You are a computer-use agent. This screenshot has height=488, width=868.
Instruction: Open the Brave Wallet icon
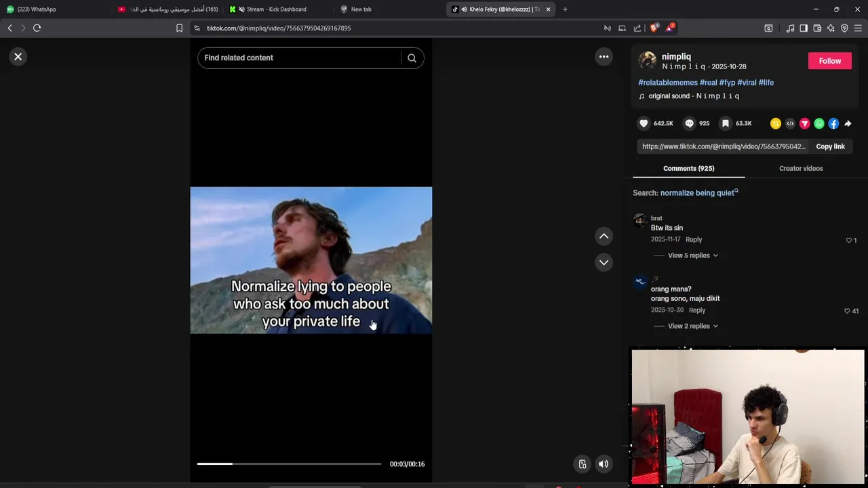pyautogui.click(x=817, y=28)
